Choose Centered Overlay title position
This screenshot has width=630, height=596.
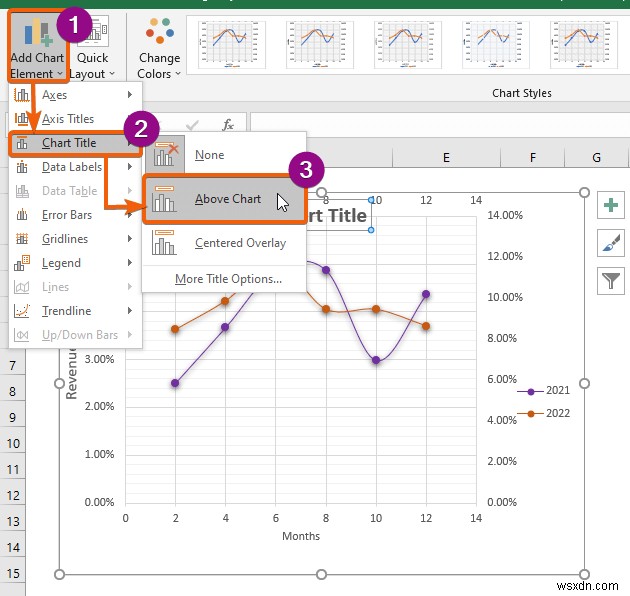(x=224, y=243)
